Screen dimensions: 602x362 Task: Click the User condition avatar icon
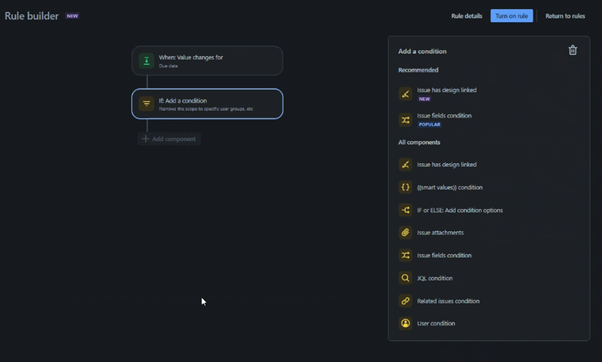[405, 323]
